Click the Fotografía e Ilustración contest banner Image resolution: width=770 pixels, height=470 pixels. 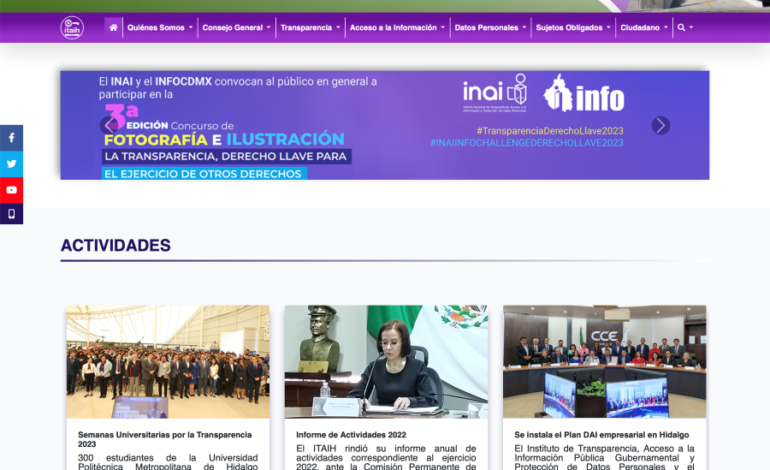[x=384, y=125]
